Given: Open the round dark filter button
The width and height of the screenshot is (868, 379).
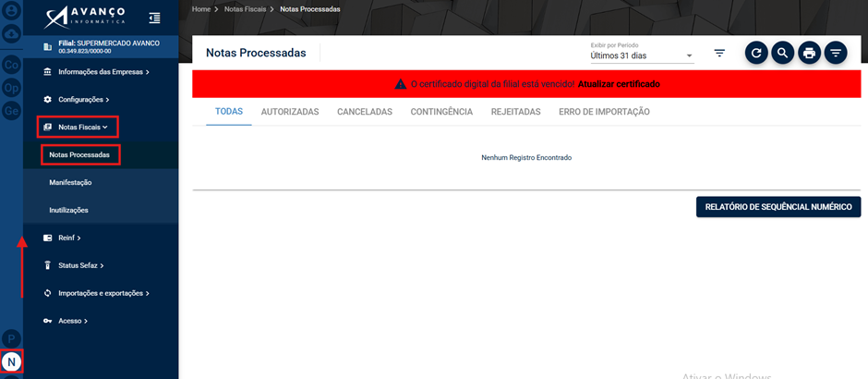Looking at the screenshot, I should click(836, 54).
